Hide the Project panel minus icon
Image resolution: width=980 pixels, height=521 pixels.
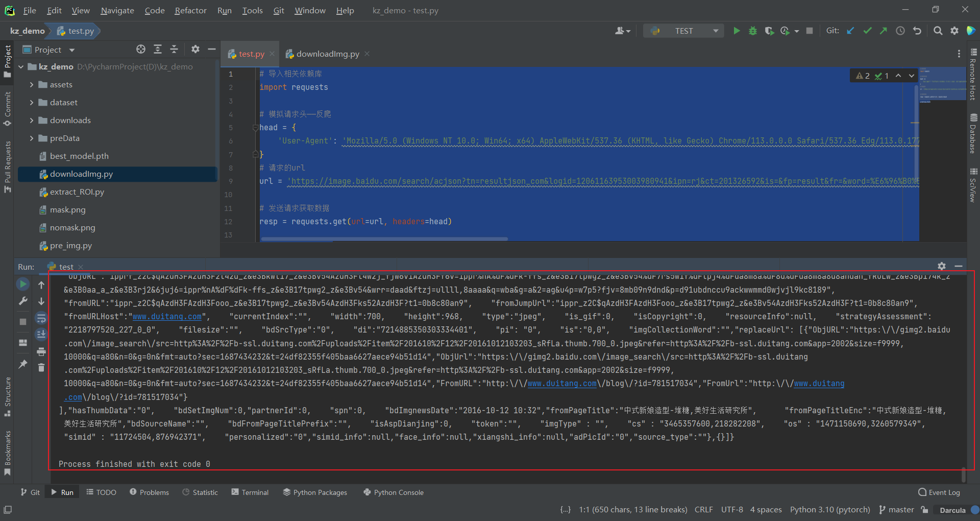tap(212, 49)
